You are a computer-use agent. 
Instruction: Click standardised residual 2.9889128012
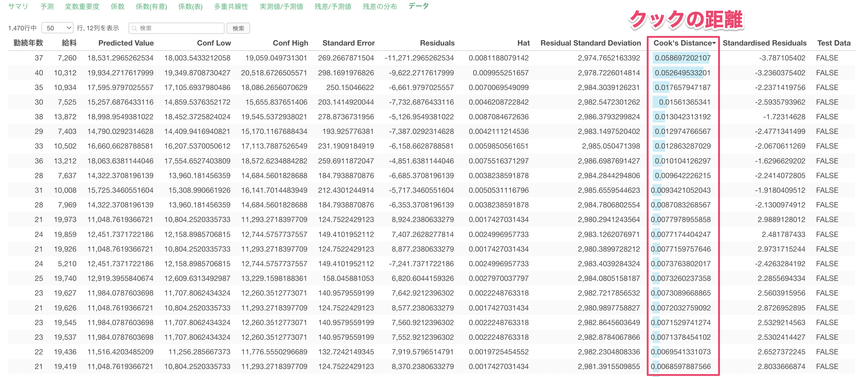[781, 220]
